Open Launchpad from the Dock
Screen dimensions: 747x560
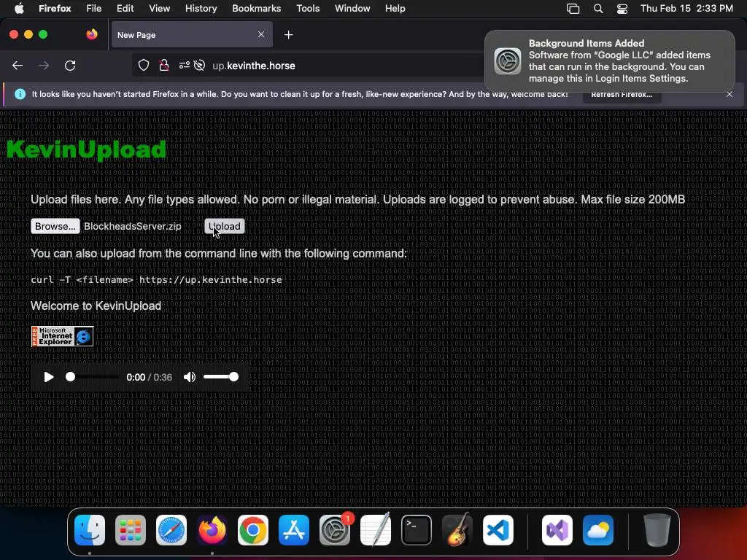pos(131,530)
